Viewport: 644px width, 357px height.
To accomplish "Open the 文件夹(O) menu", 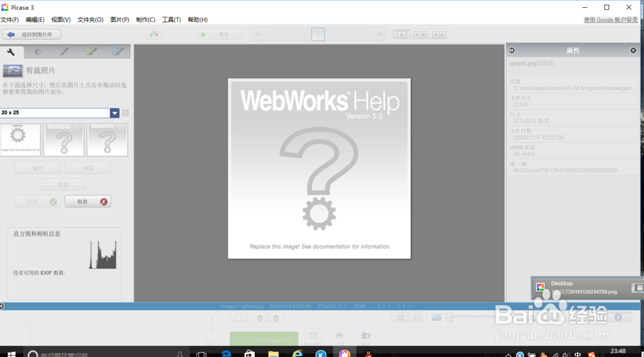I will click(x=90, y=20).
